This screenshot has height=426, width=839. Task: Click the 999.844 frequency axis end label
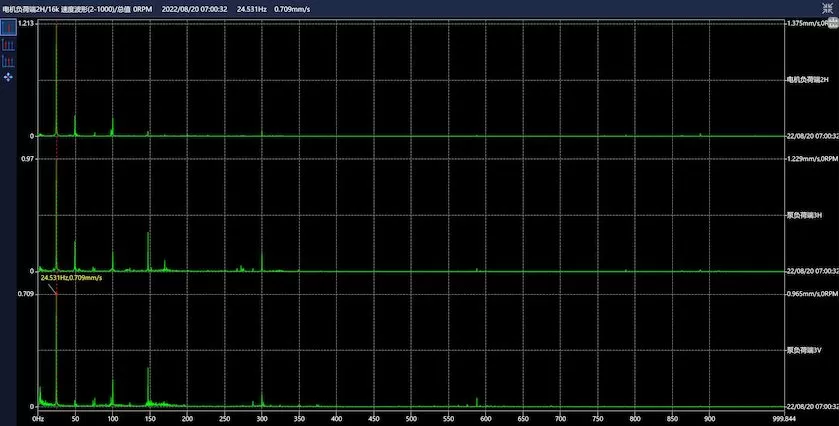[771, 418]
